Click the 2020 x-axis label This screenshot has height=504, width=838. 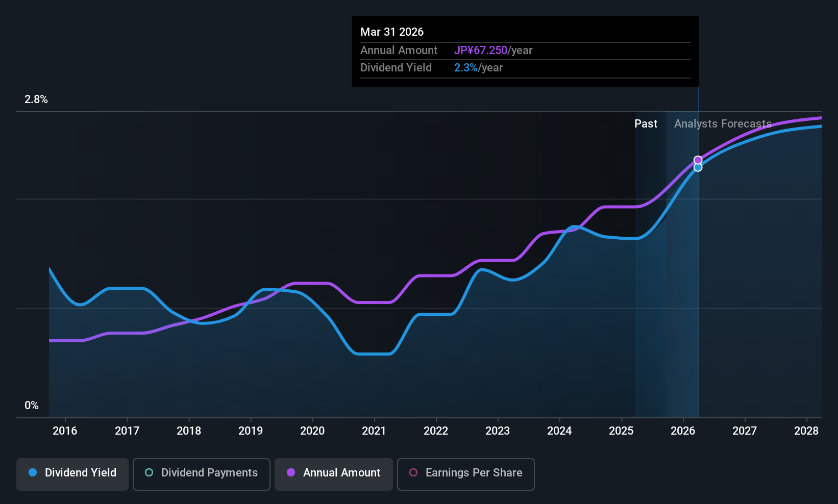pyautogui.click(x=312, y=431)
